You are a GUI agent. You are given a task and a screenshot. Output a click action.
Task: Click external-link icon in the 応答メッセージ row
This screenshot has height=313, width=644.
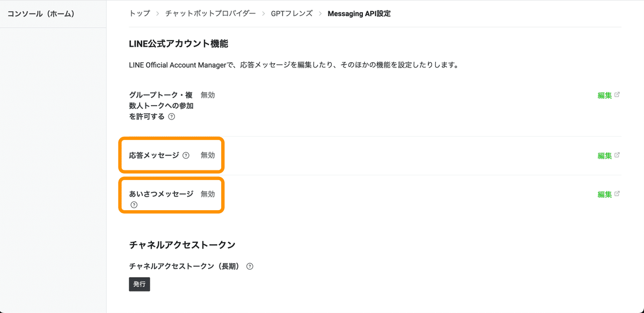(617, 155)
